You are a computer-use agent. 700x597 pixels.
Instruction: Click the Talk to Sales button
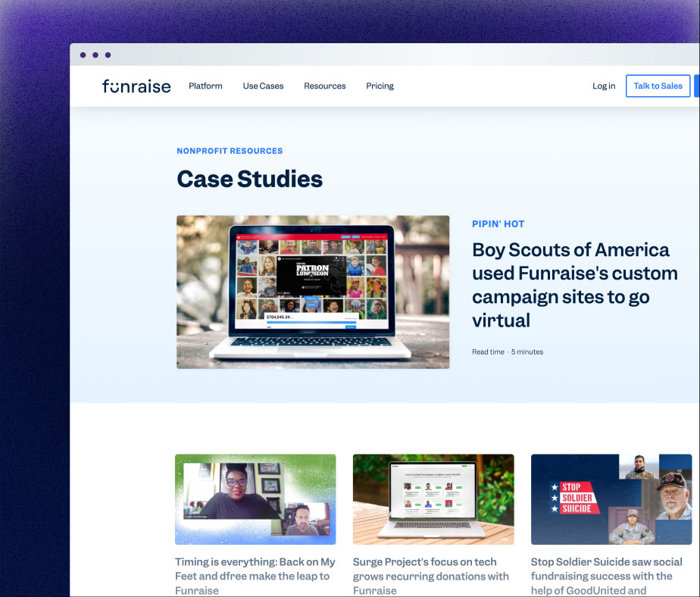tap(658, 86)
